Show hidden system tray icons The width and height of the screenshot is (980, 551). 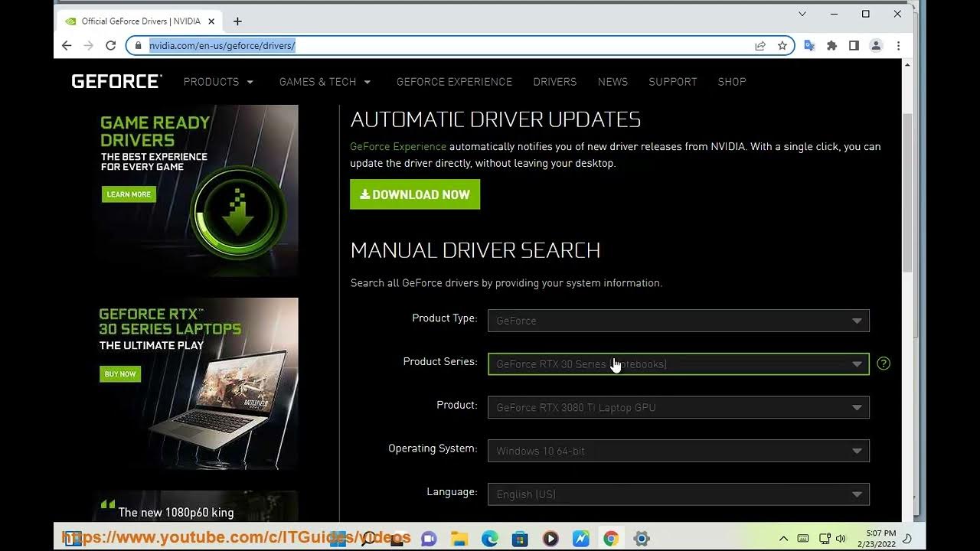pos(783,539)
